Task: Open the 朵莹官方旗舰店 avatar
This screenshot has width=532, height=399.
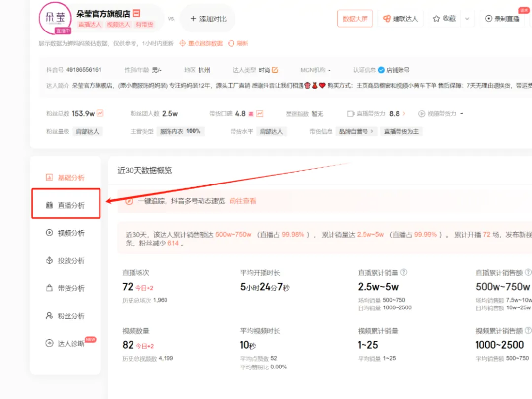Action: 55,18
